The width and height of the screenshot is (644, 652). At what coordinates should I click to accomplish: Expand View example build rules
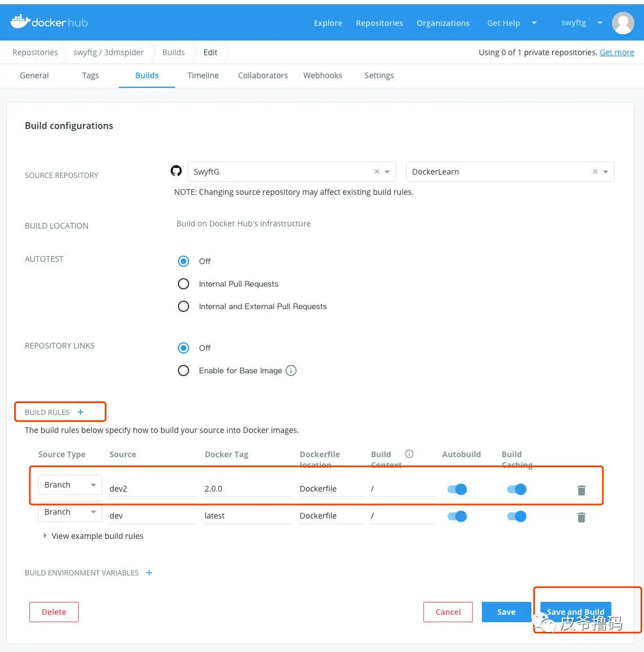click(93, 536)
